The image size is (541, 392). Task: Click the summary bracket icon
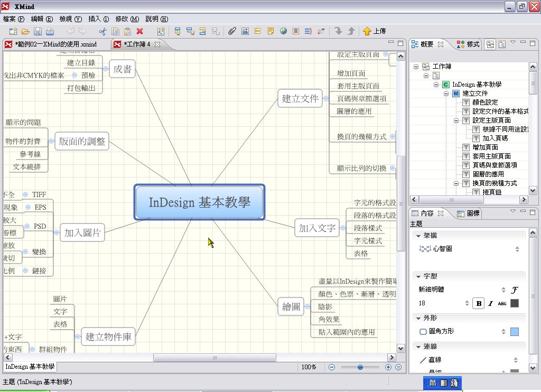[308, 31]
